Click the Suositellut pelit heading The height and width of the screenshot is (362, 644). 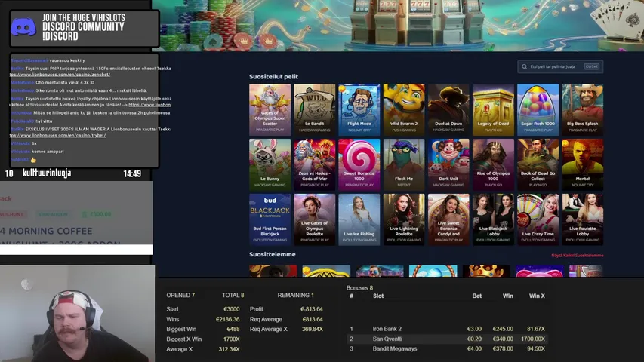tap(273, 77)
